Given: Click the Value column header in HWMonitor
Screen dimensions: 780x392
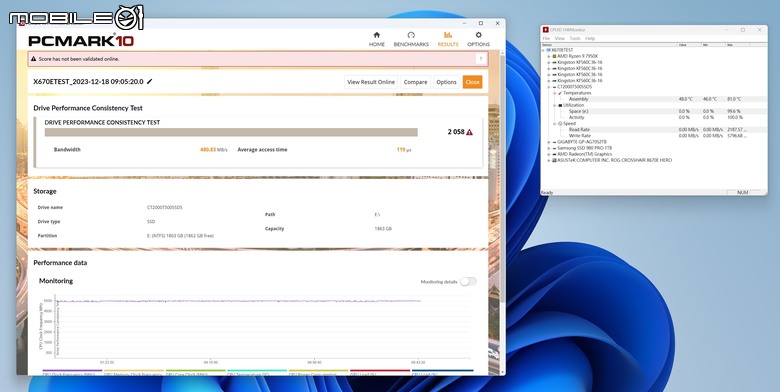Looking at the screenshot, I should pyautogui.click(x=690, y=45).
